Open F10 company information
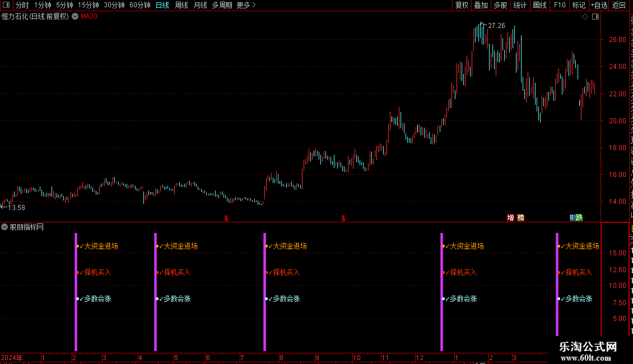Screen dimensions: 633x364 coord(560,5)
